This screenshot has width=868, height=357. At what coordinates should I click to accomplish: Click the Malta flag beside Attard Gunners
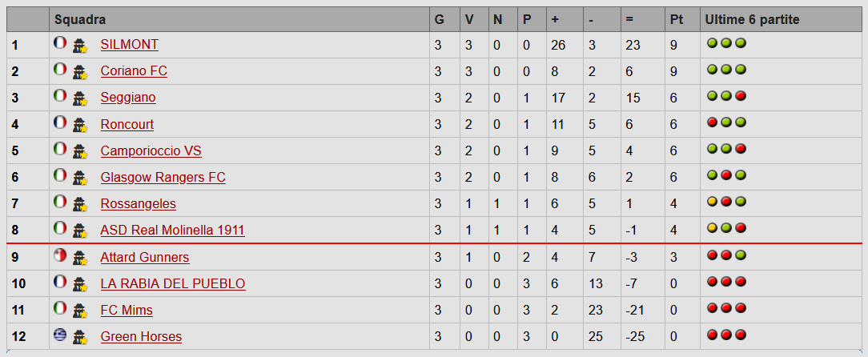pyautogui.click(x=59, y=256)
